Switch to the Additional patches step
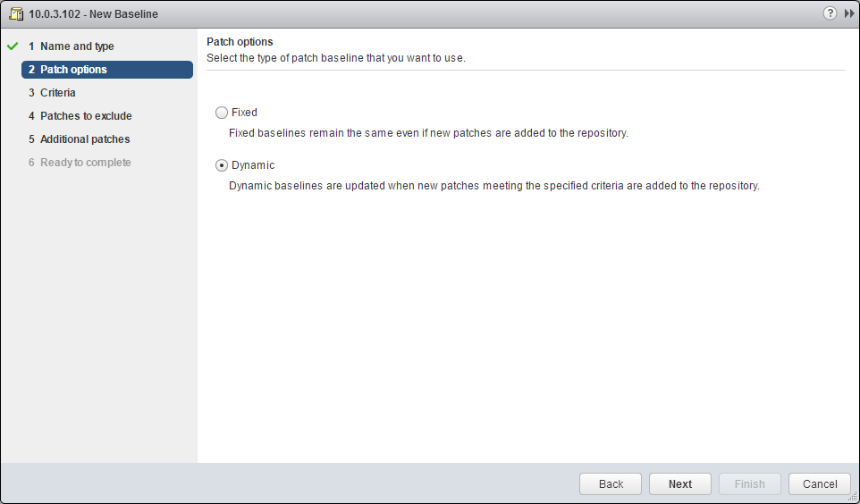Viewport: 860px width, 504px height. click(85, 139)
